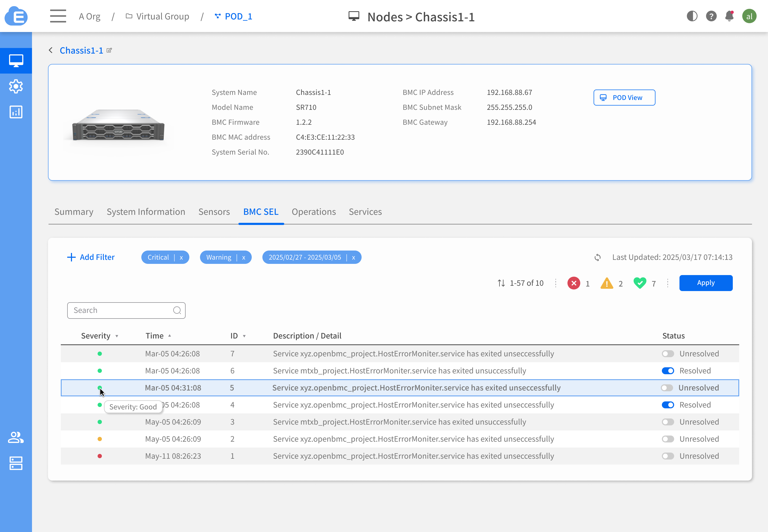768x532 pixels.
Task: Sort by Time column arrow
Action: click(x=169, y=336)
